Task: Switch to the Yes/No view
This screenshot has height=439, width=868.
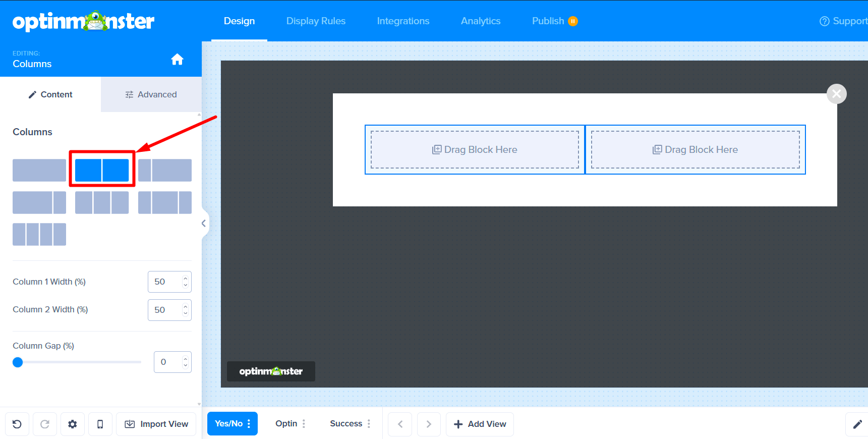Action: (228, 424)
